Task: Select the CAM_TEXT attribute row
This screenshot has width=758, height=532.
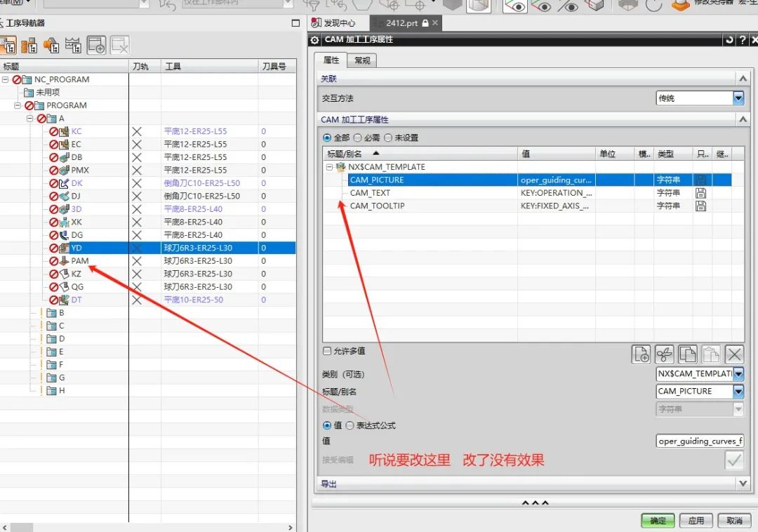Action: coord(527,193)
